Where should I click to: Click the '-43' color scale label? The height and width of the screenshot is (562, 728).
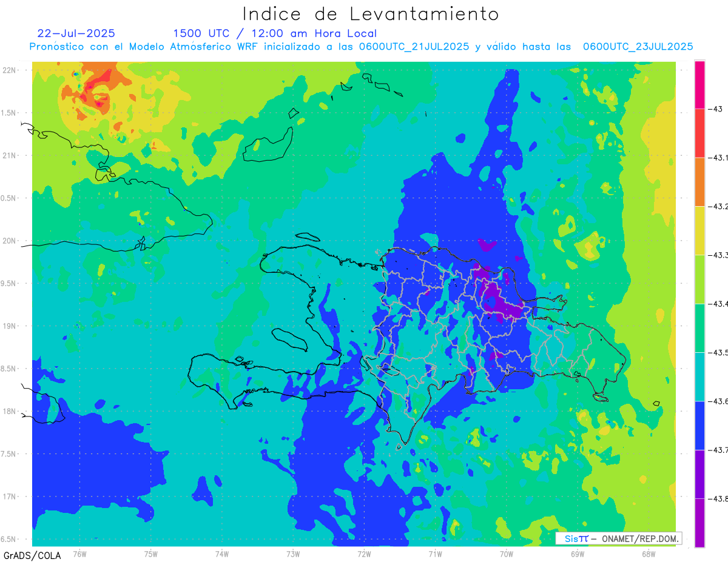(716, 109)
